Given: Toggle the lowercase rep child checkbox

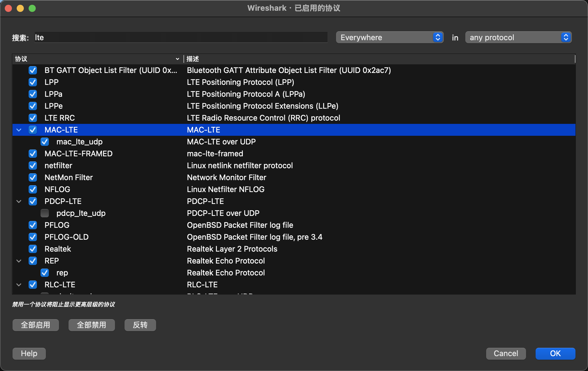Looking at the screenshot, I should [45, 273].
